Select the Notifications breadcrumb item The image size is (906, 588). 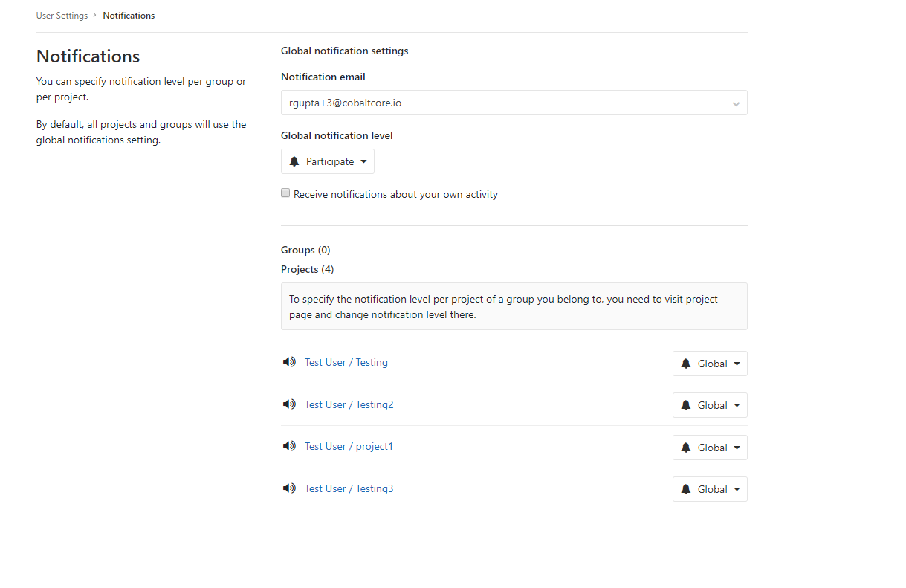pyautogui.click(x=129, y=16)
